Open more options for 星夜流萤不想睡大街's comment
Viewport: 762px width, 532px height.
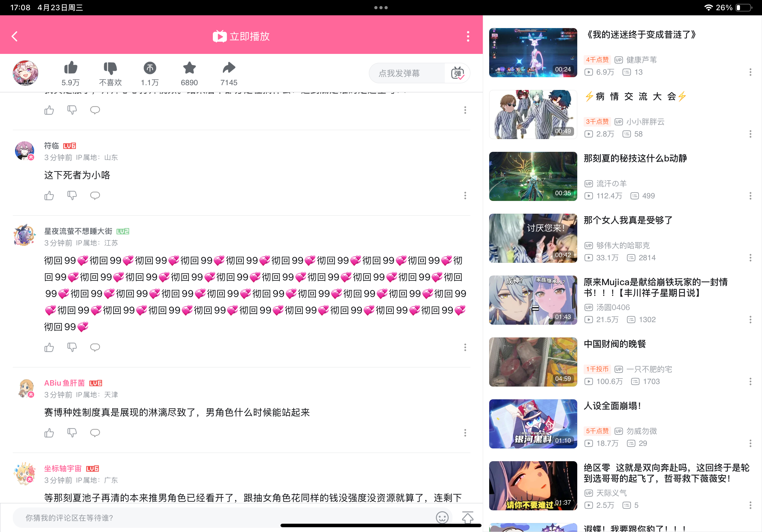465,347
